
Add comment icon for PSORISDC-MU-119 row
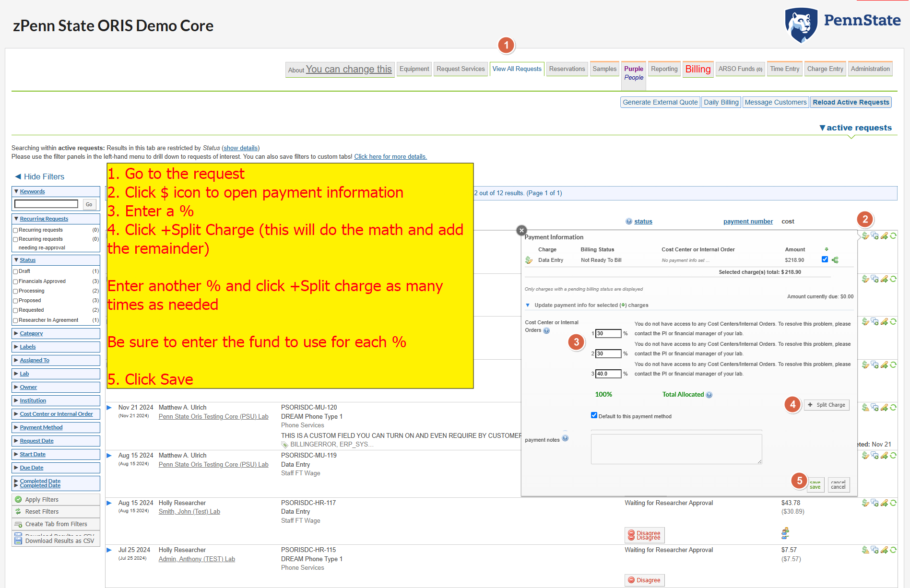(x=875, y=456)
